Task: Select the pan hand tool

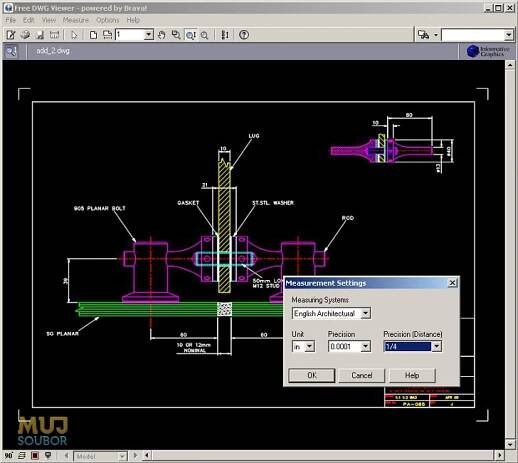Action: coord(162,35)
